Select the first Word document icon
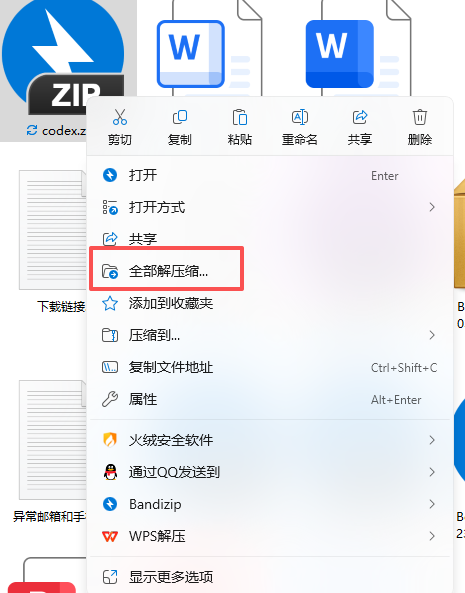This screenshot has width=465, height=593. point(210,49)
